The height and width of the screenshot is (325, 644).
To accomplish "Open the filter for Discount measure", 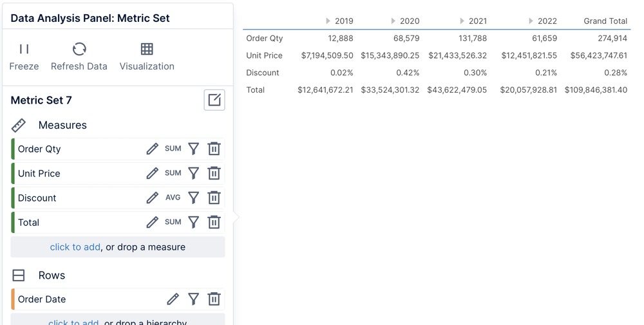I will pyautogui.click(x=193, y=198).
